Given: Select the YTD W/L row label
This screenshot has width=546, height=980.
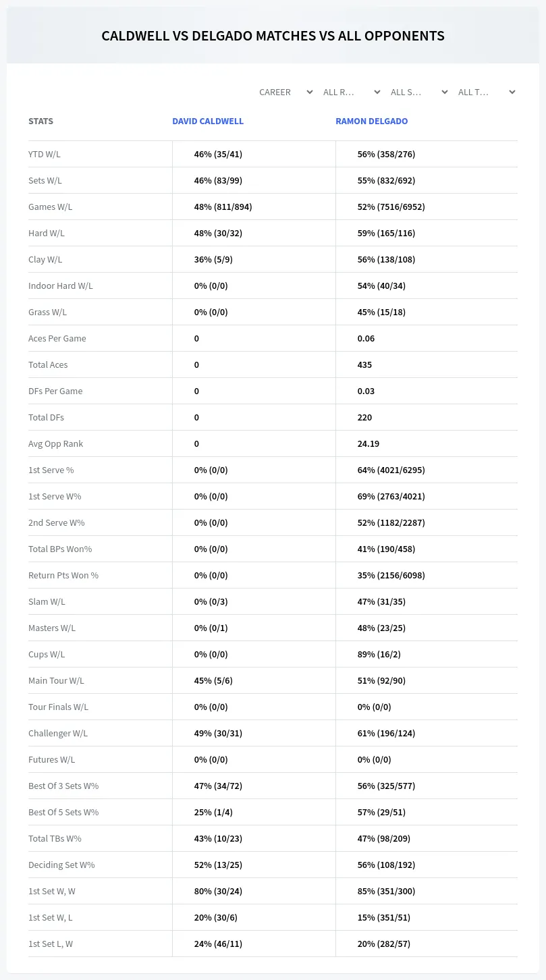Looking at the screenshot, I should click(45, 154).
